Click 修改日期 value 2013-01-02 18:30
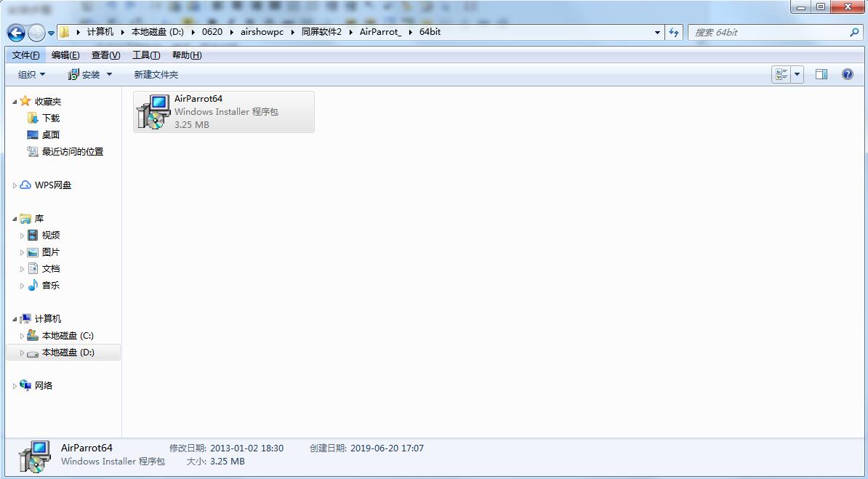Image resolution: width=868 pixels, height=479 pixels. point(247,448)
